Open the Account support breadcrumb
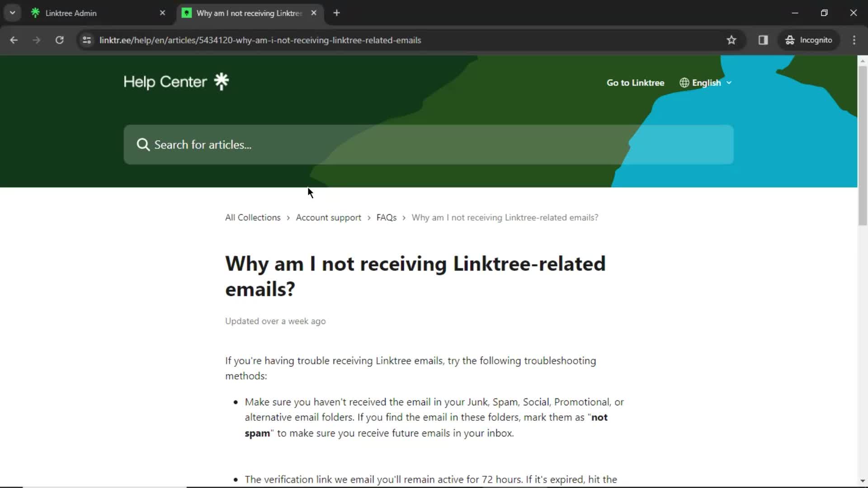The width and height of the screenshot is (868, 488). [329, 217]
